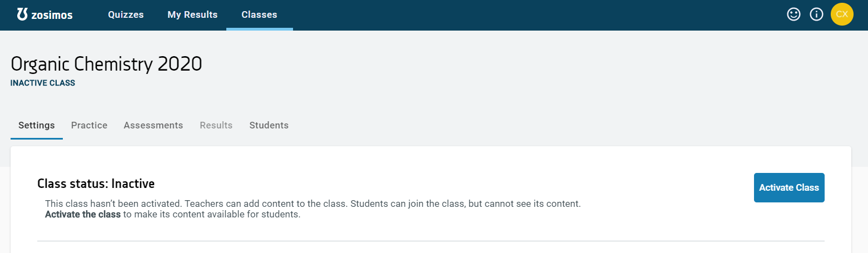
Task: Click the INACTIVE CLASS status label
Action: click(x=43, y=83)
